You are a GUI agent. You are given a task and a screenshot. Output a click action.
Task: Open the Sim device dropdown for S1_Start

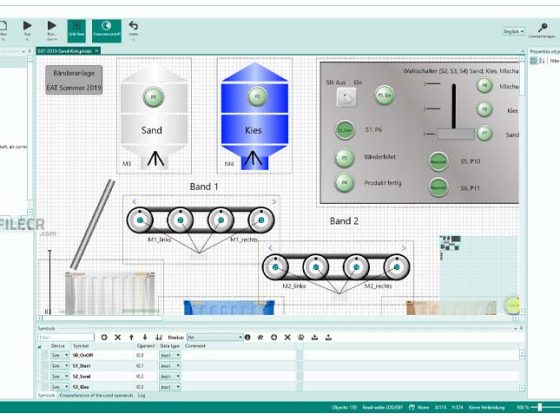coord(59,366)
